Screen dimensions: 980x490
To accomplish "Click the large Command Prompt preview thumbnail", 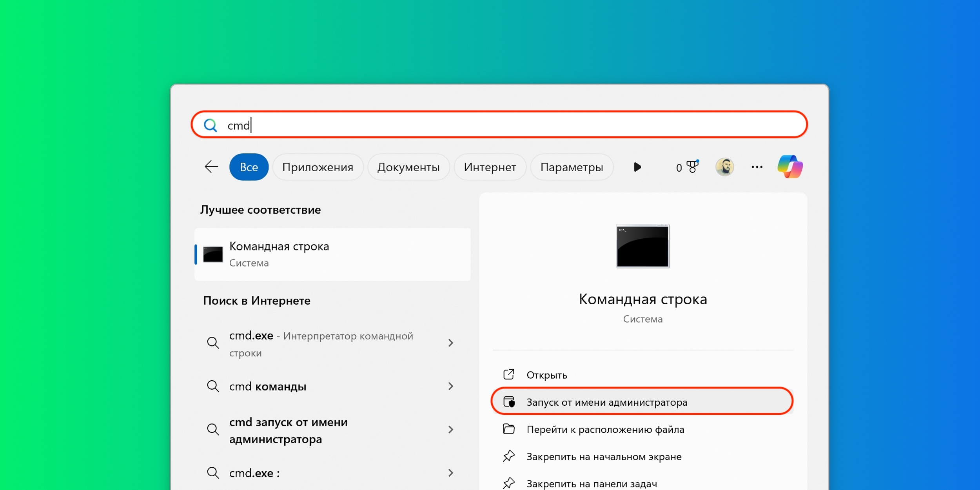I will coord(643,246).
